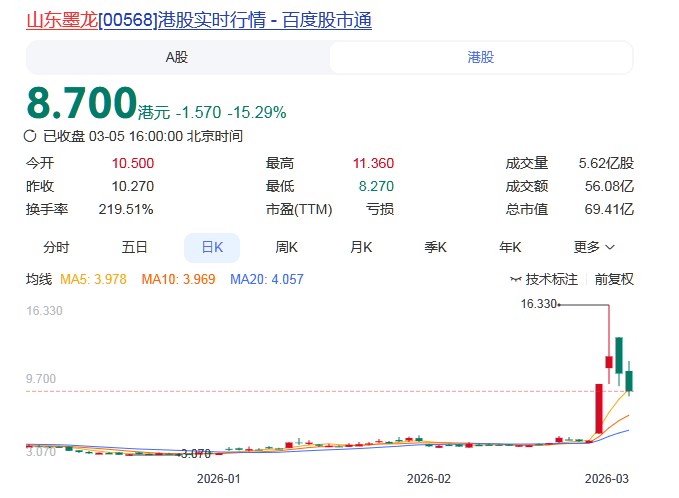Switch to 五日 five-day chart
The image size is (679, 498).
coord(134,247)
